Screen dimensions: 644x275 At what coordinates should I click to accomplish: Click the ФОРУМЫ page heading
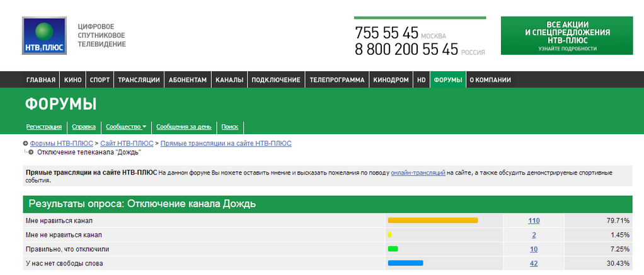pos(60,104)
